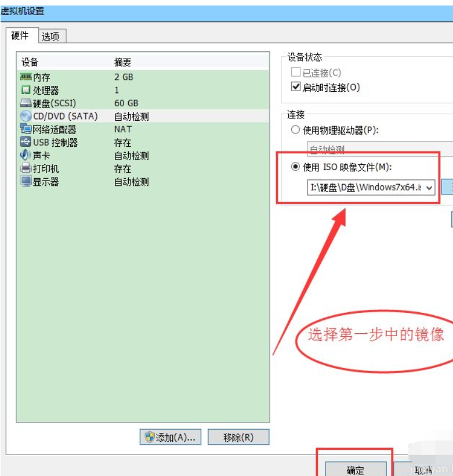Click the 移除(R) button
This screenshot has height=476, width=453.
238,437
